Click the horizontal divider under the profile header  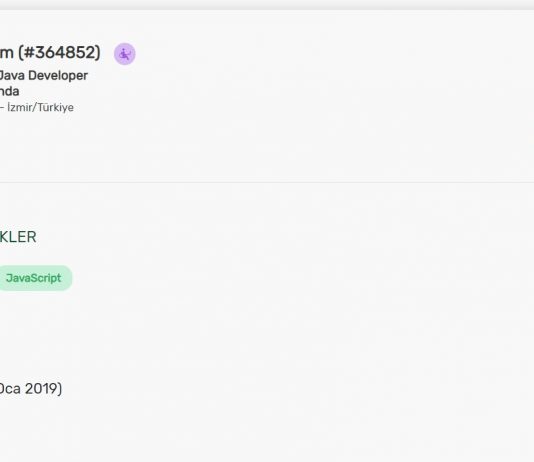click(267, 182)
